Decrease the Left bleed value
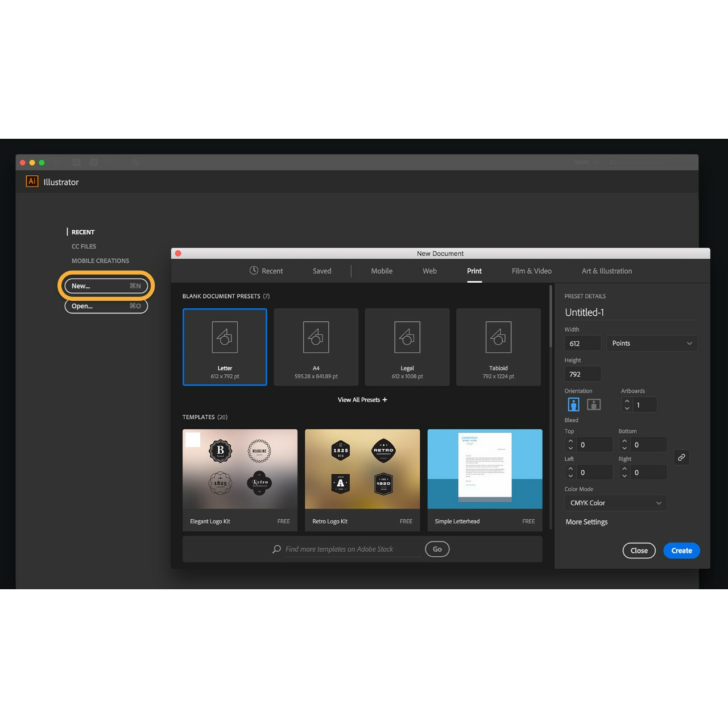 570,476
